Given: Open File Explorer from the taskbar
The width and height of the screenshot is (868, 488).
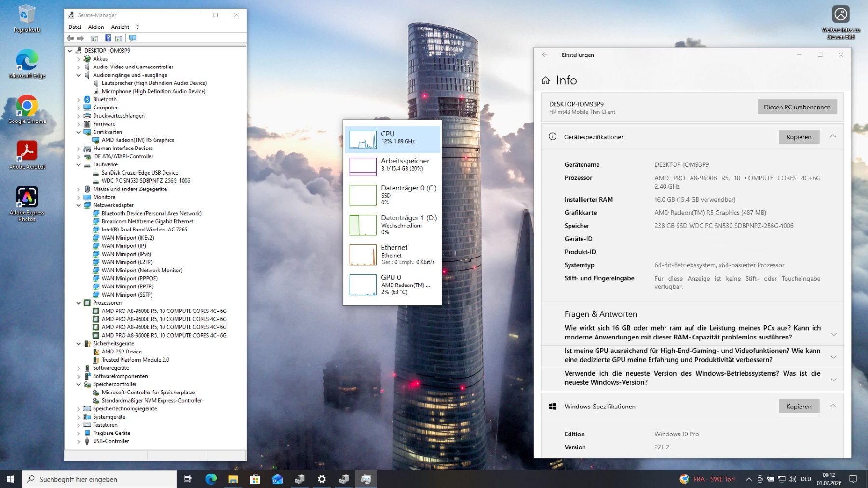Looking at the screenshot, I should [233, 479].
